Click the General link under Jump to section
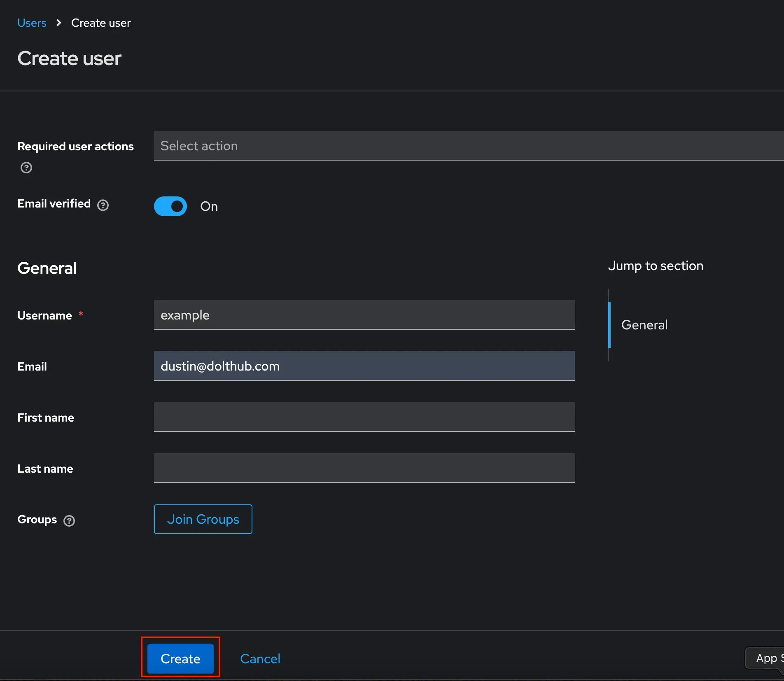This screenshot has height=681, width=784. pyautogui.click(x=644, y=325)
